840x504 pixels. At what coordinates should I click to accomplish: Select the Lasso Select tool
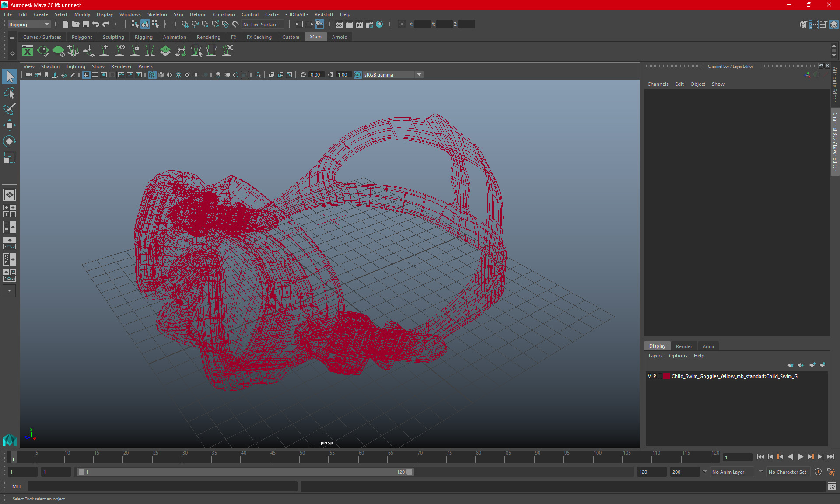(x=10, y=93)
